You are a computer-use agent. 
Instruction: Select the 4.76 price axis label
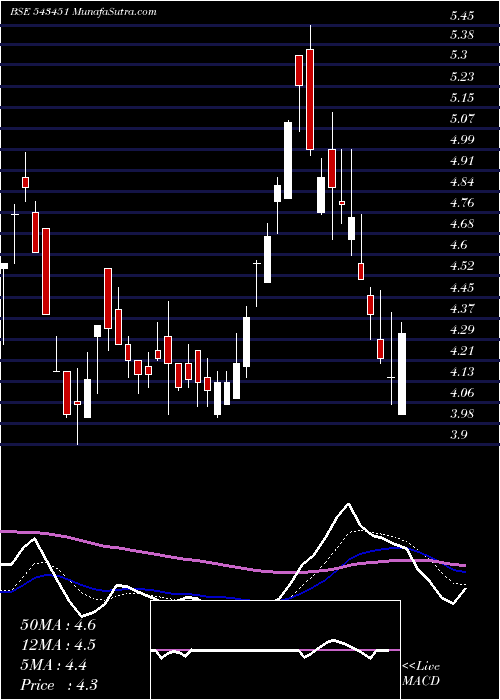click(462, 203)
